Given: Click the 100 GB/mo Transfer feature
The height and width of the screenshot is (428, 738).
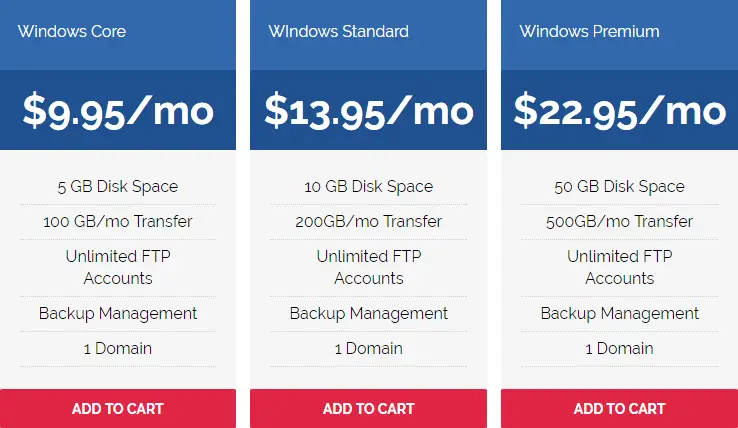Looking at the screenshot, I should [118, 221].
